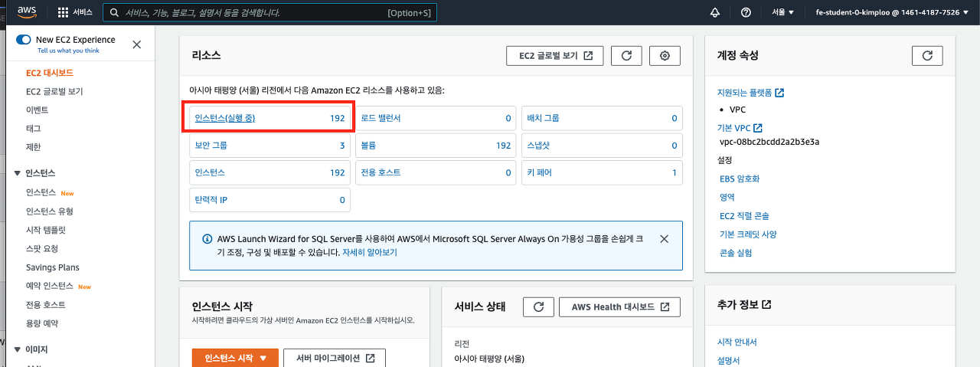Click Tell us what you think link
The height and width of the screenshot is (367, 980).
point(68,51)
